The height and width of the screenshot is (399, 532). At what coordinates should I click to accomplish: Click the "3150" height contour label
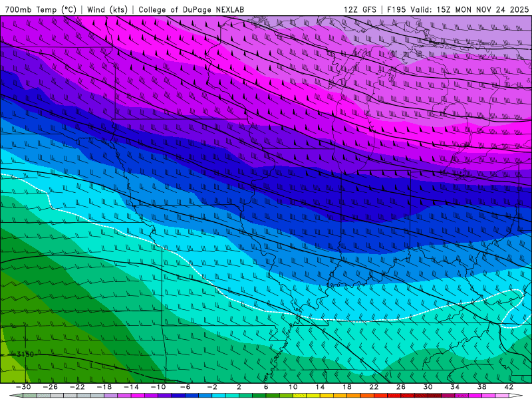point(25,354)
